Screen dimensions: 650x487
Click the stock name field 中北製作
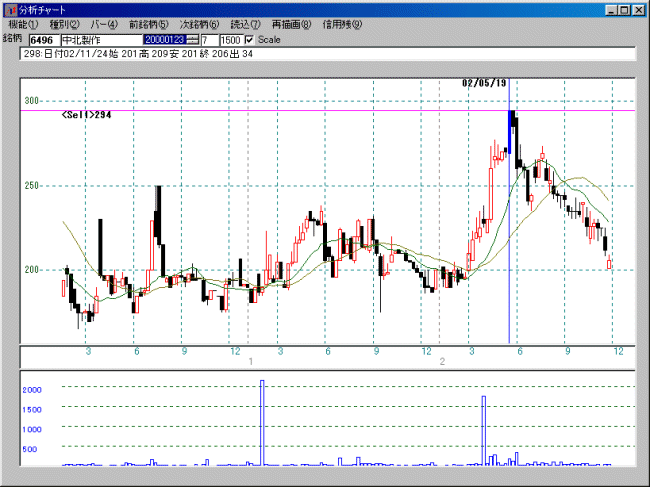99,39
